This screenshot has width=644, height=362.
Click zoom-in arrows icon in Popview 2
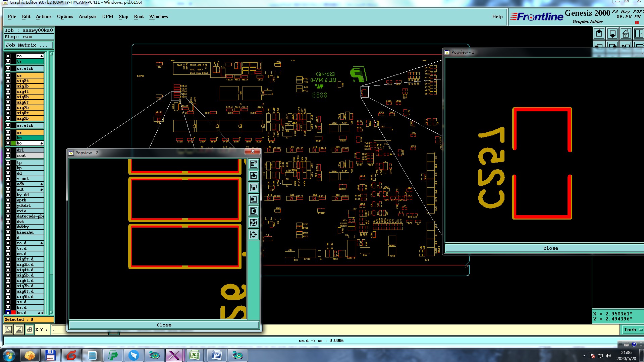tap(254, 223)
